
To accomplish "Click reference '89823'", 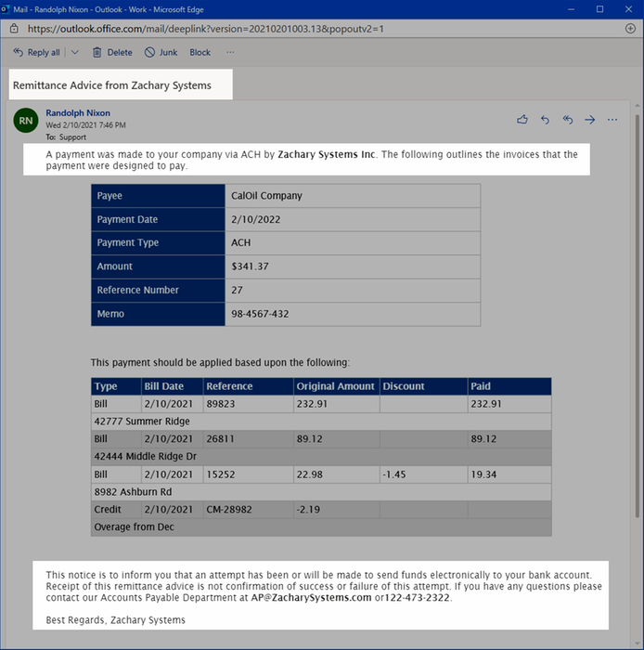I will click(x=220, y=404).
